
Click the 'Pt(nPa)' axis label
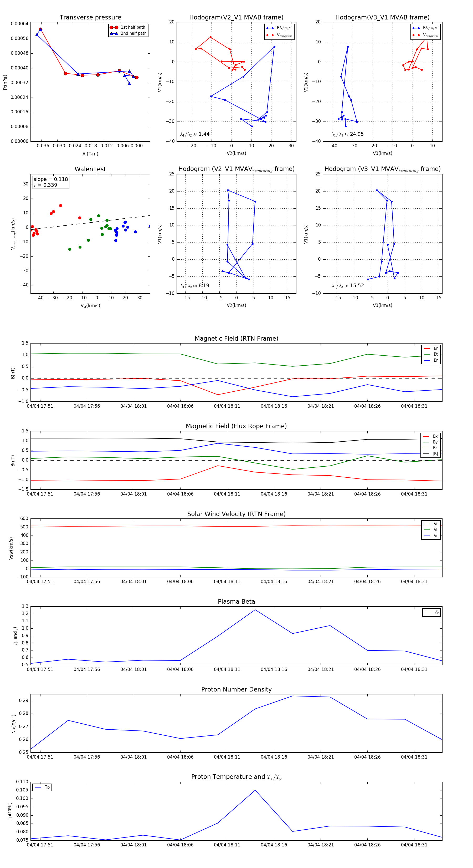(5, 82)
